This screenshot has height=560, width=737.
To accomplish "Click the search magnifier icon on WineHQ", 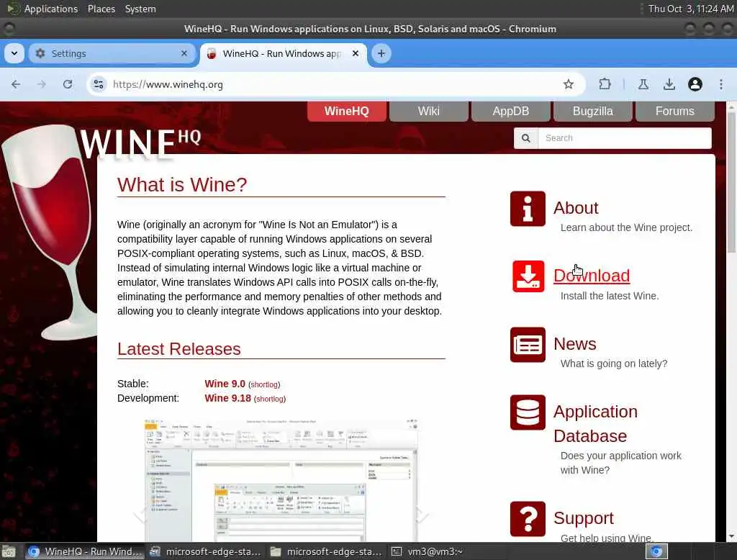I will 526,138.
